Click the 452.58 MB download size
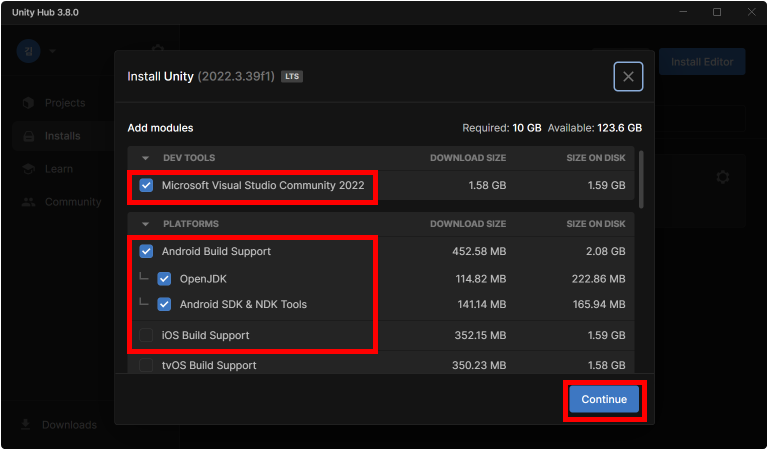The image size is (769, 451). [x=479, y=251]
